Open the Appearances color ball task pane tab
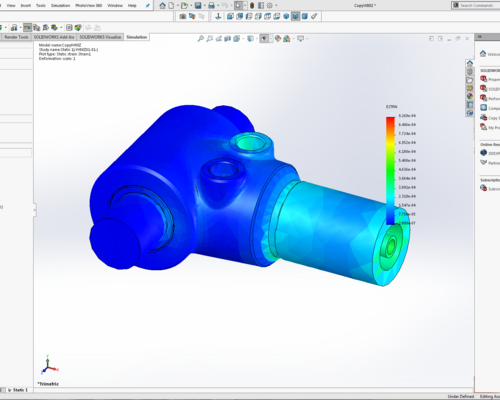Screen dimensions: 500x400 [470, 96]
